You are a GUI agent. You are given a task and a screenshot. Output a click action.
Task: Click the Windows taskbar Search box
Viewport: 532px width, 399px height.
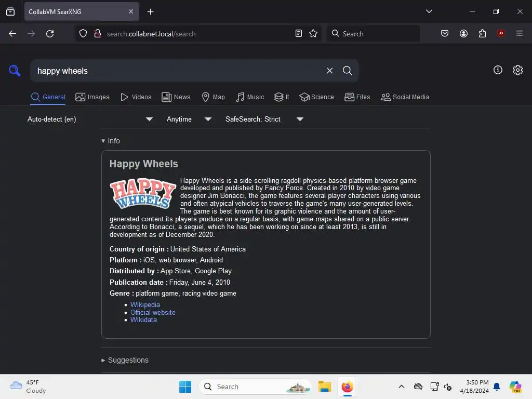point(255,387)
